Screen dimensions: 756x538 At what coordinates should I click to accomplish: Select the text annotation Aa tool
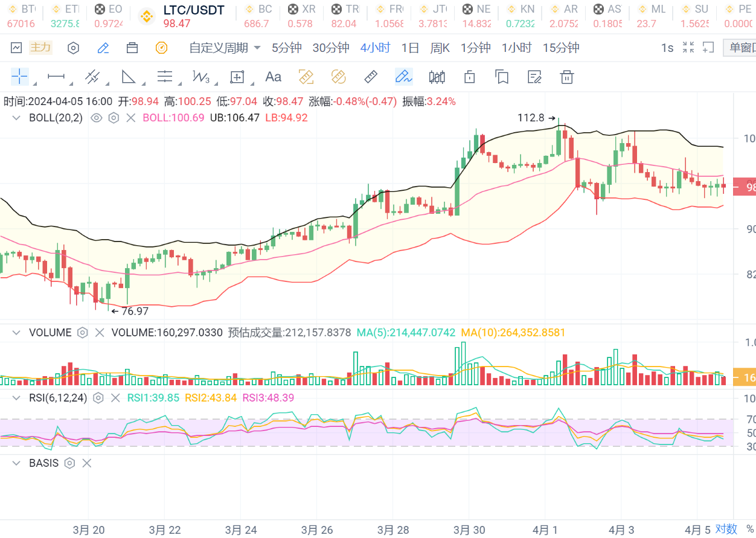point(274,77)
